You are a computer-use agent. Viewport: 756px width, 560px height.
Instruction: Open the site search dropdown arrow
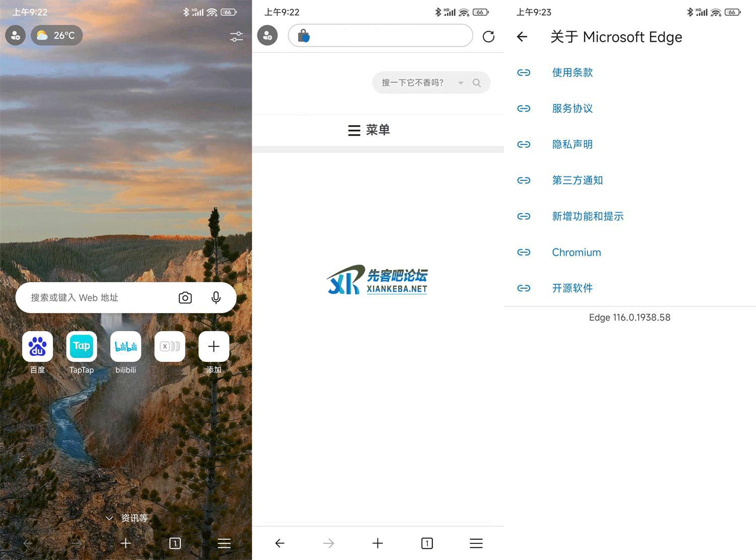[x=461, y=83]
